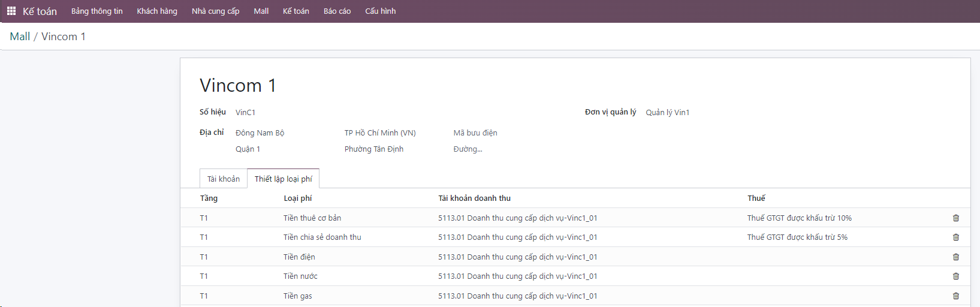The height and width of the screenshot is (307, 980).
Task: Delete the Tiền điện row
Action: (x=956, y=257)
